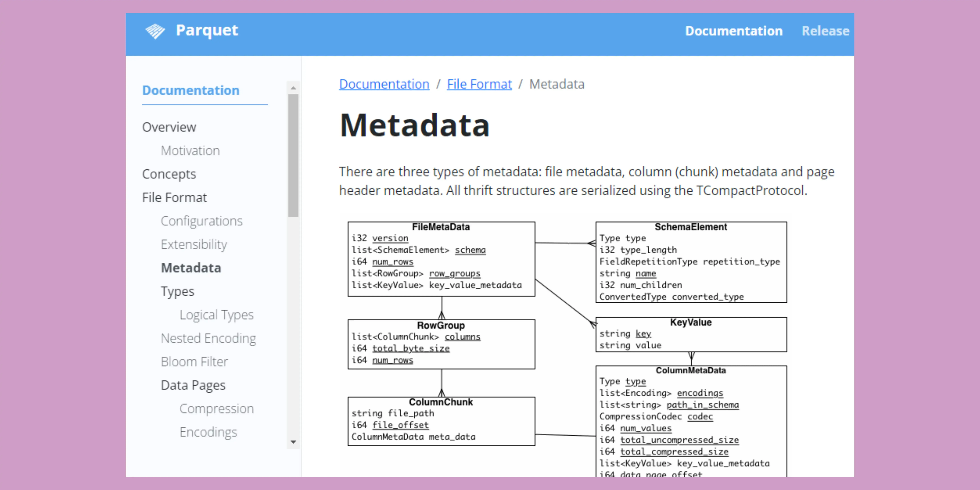Click 'list<SchemaElement> schema' row
The image size is (980, 490).
coord(419,250)
